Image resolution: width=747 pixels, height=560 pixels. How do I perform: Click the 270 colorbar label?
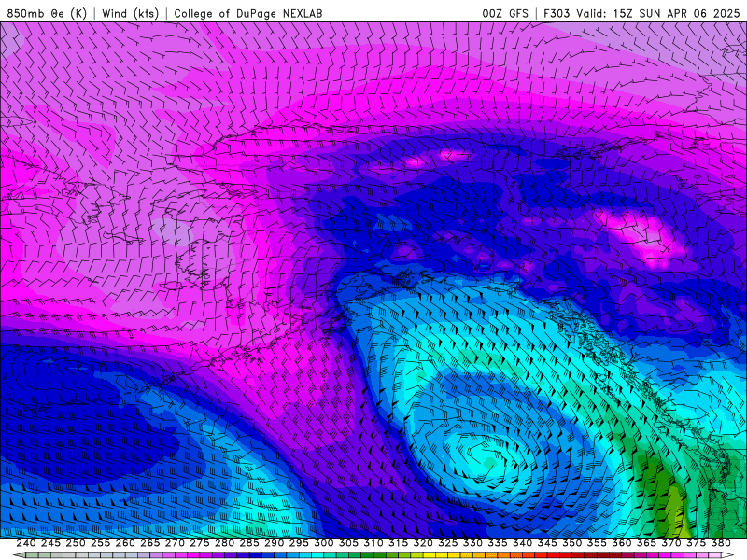click(x=175, y=543)
